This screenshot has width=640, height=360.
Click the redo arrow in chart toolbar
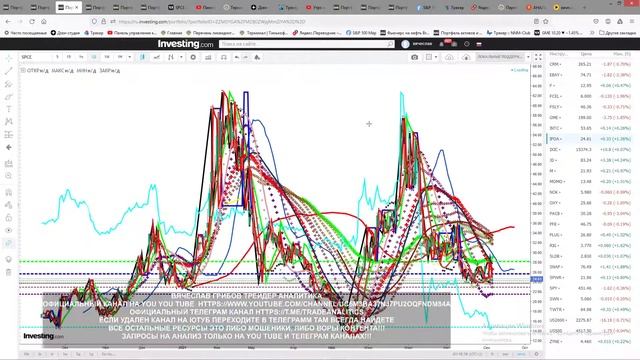pos(246,57)
